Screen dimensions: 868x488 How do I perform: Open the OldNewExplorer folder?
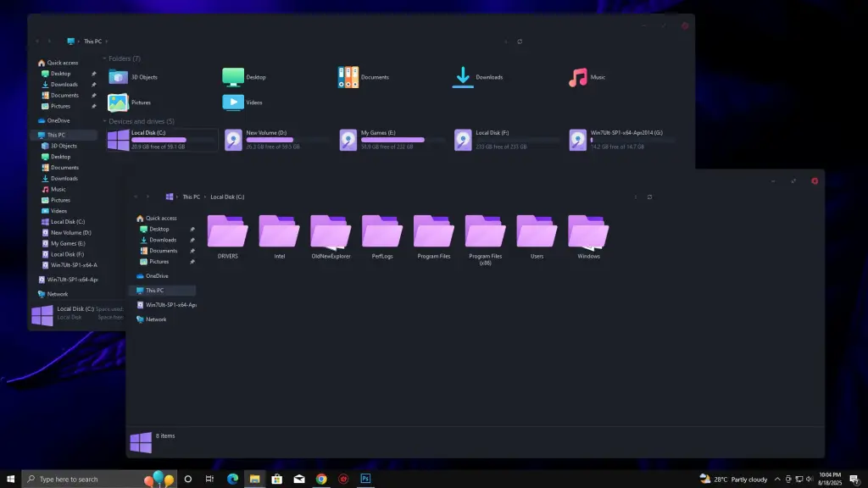331,231
